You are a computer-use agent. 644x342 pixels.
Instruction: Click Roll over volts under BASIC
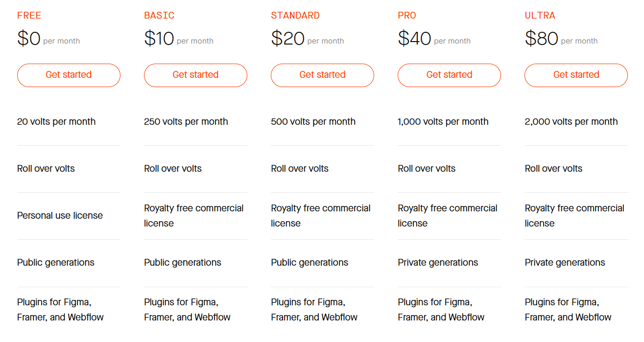coord(173,169)
